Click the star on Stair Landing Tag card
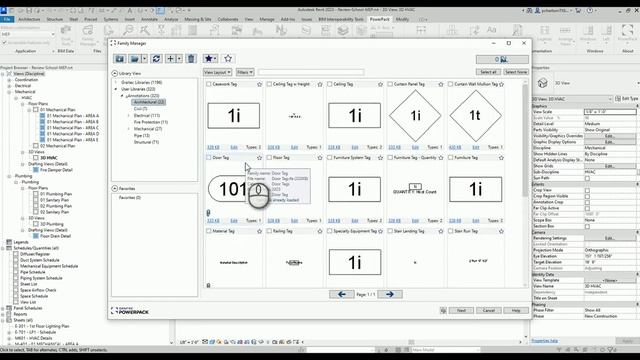The height and width of the screenshot is (360, 640). (441, 231)
